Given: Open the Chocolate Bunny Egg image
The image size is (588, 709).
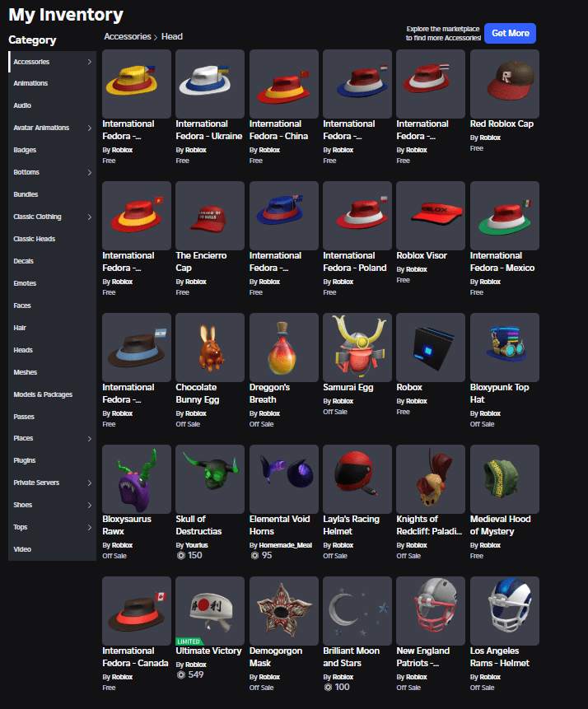Looking at the screenshot, I should pyautogui.click(x=210, y=348).
